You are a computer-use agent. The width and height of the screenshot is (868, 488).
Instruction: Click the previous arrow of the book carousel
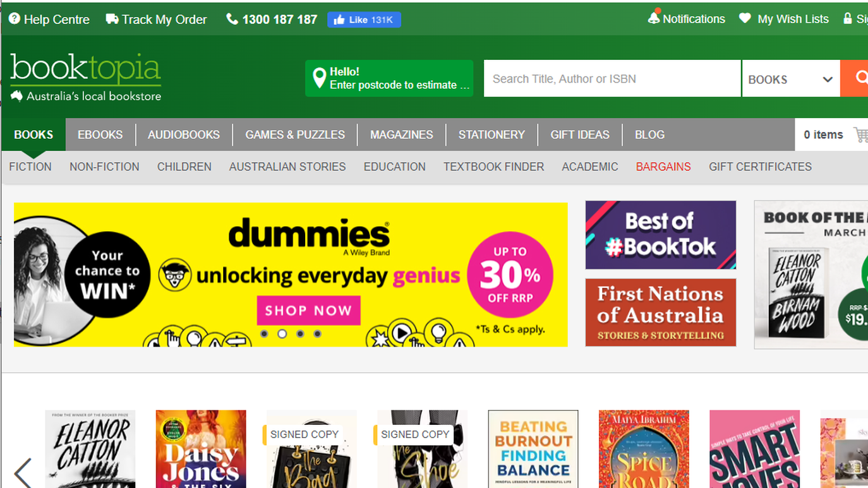point(23,472)
